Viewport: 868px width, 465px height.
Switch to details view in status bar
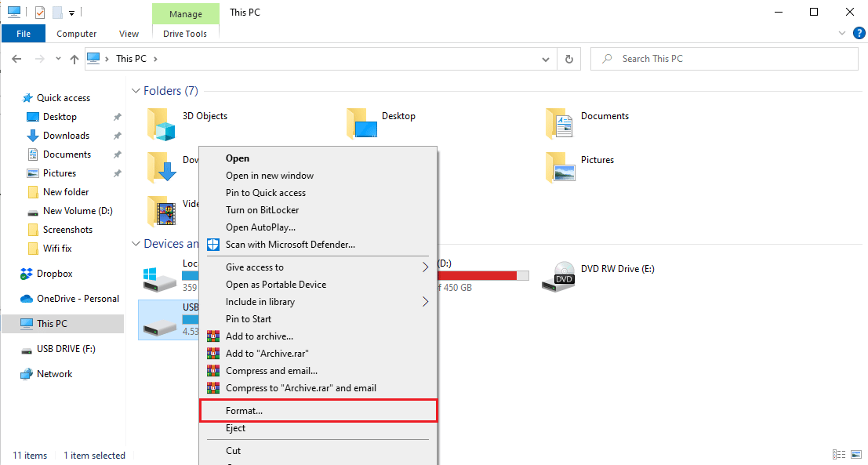pyautogui.click(x=838, y=455)
